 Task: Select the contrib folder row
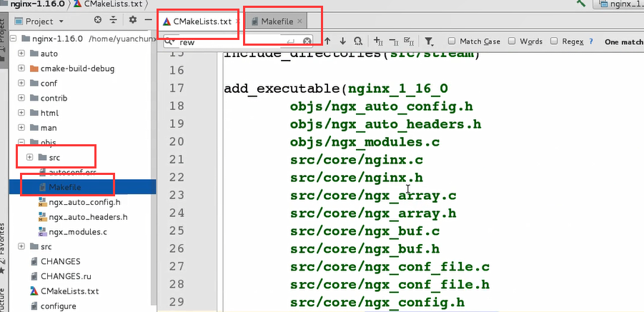pyautogui.click(x=54, y=99)
